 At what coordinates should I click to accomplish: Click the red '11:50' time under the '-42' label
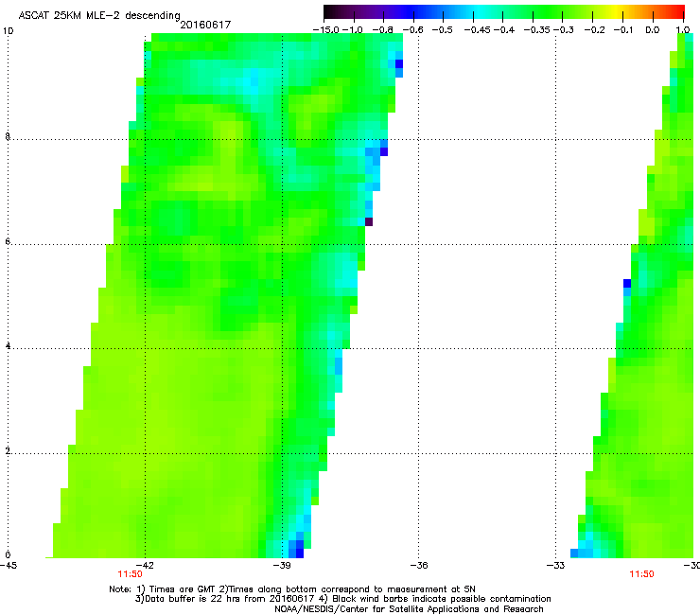[130, 574]
